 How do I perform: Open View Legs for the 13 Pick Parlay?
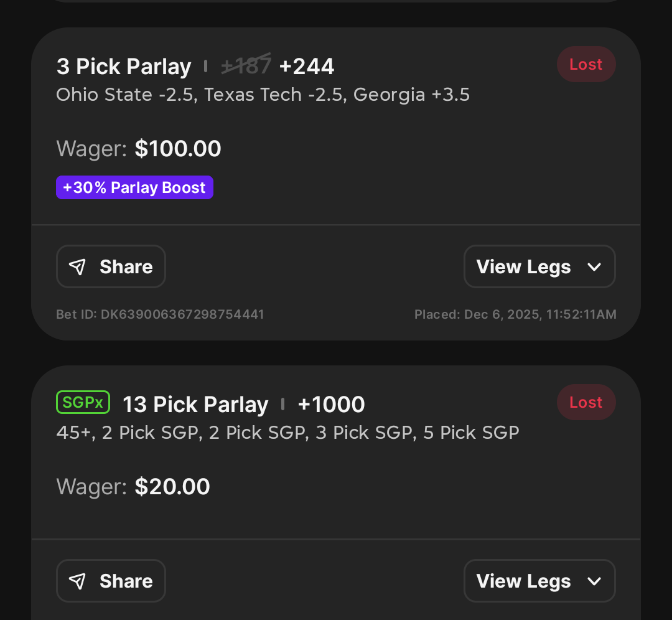[x=539, y=581]
